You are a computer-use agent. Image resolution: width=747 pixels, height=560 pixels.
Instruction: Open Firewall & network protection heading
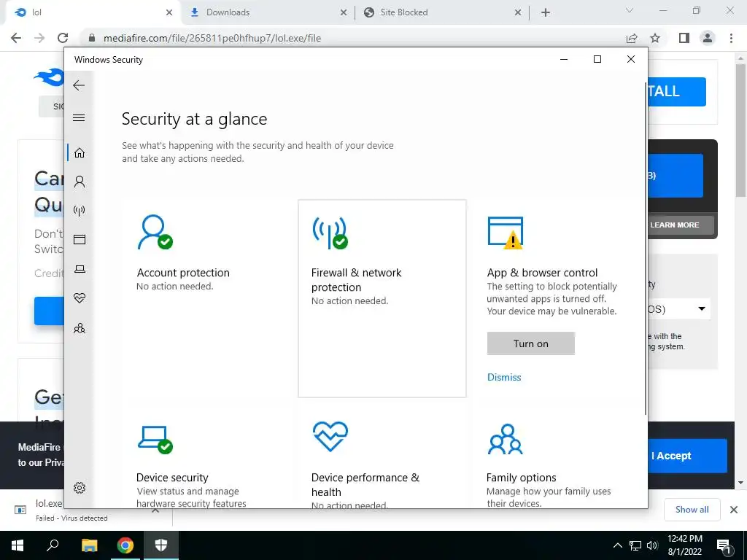click(x=356, y=280)
